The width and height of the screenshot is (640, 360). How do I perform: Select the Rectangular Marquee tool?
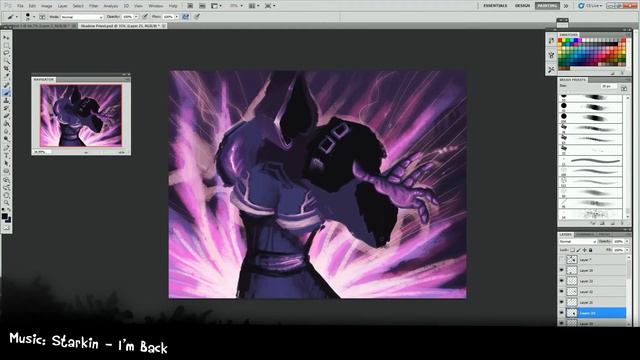pos(6,45)
